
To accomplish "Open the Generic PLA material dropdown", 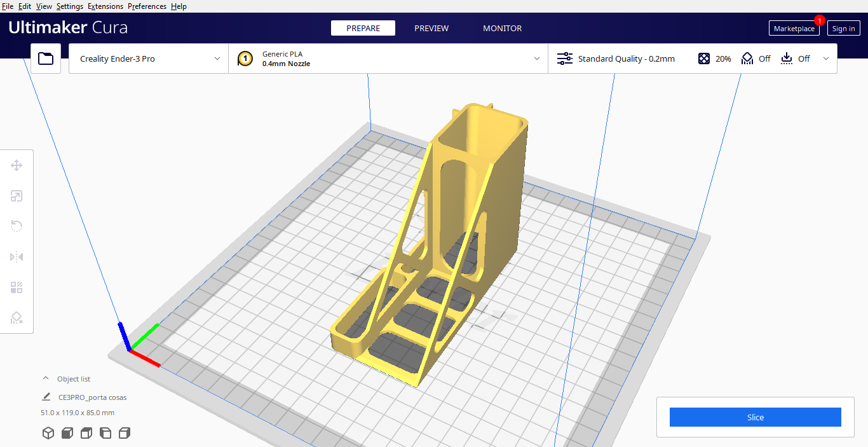I will [x=388, y=58].
